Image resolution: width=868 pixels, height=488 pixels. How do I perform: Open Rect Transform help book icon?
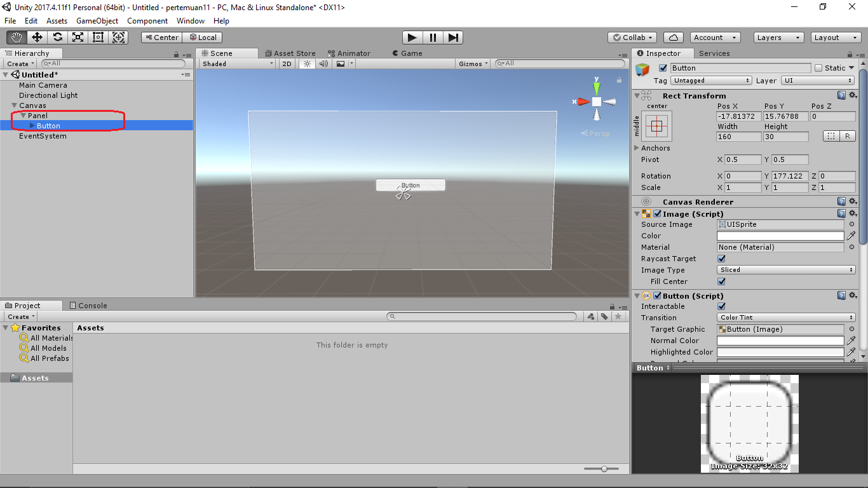pyautogui.click(x=841, y=95)
